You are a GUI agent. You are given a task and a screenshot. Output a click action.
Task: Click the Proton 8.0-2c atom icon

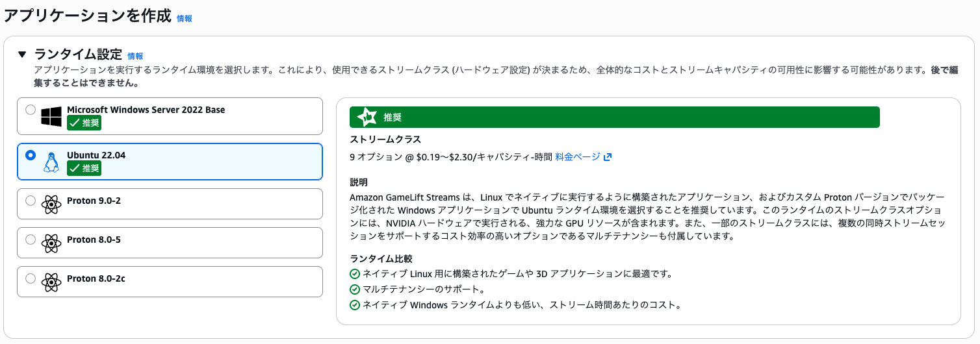(51, 282)
